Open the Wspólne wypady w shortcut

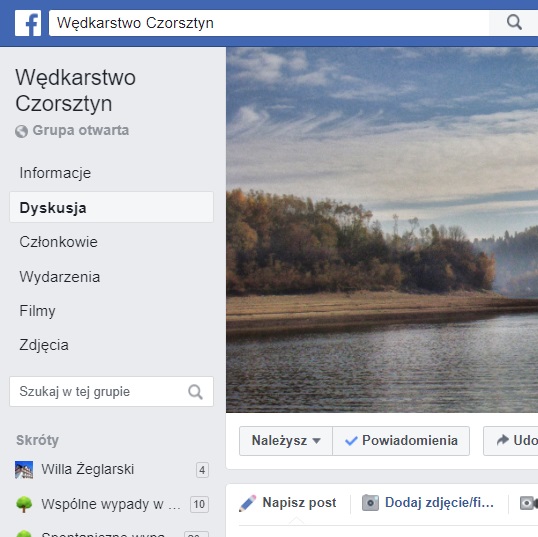112,504
